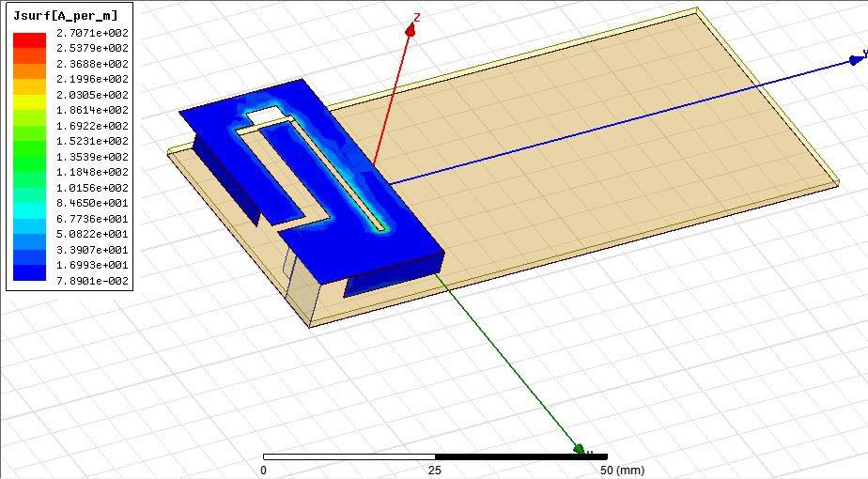Click the white half of the scale bar
This screenshot has width=868, height=479.
pos(349,456)
